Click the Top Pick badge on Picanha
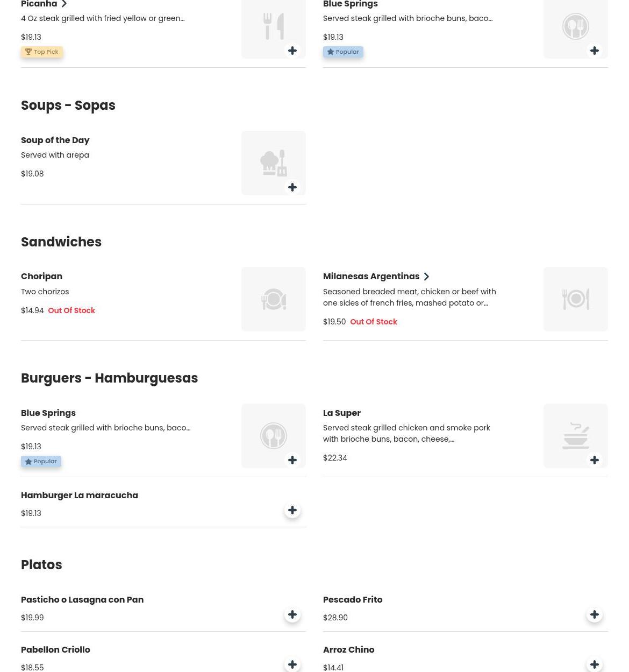Image resolution: width=629 pixels, height=672 pixels. click(42, 52)
